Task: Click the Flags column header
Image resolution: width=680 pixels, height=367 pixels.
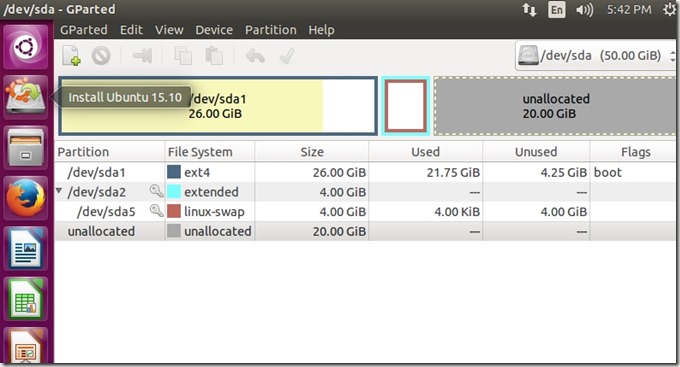Action: 634,152
